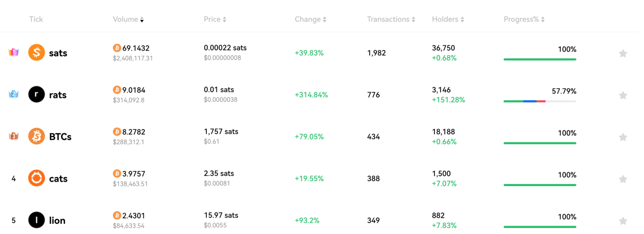644x234 pixels.
Task: Toggle the favorite star for rats
Action: point(623,95)
